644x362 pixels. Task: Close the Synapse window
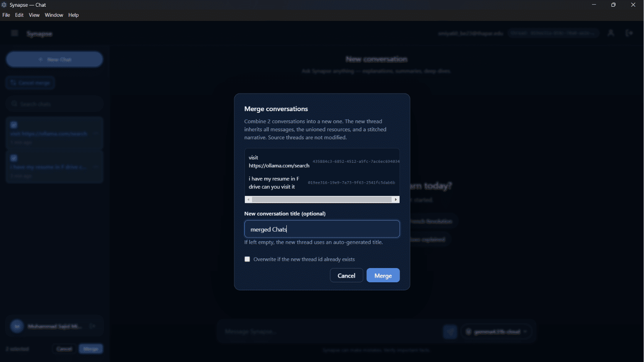click(633, 5)
